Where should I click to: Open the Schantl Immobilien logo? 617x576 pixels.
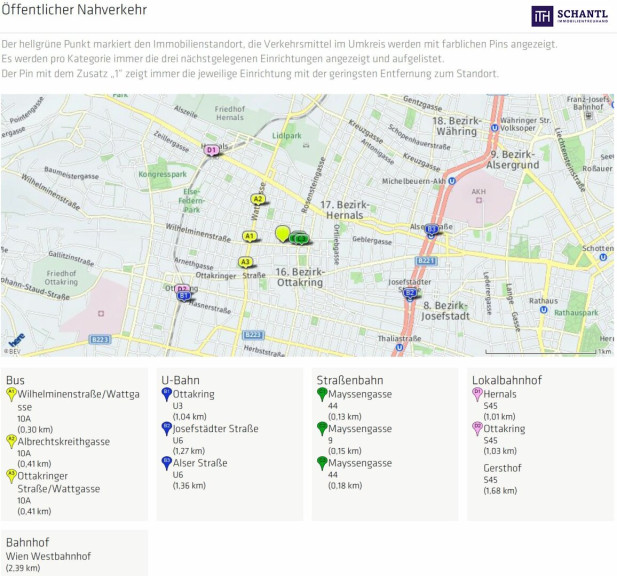pos(569,16)
